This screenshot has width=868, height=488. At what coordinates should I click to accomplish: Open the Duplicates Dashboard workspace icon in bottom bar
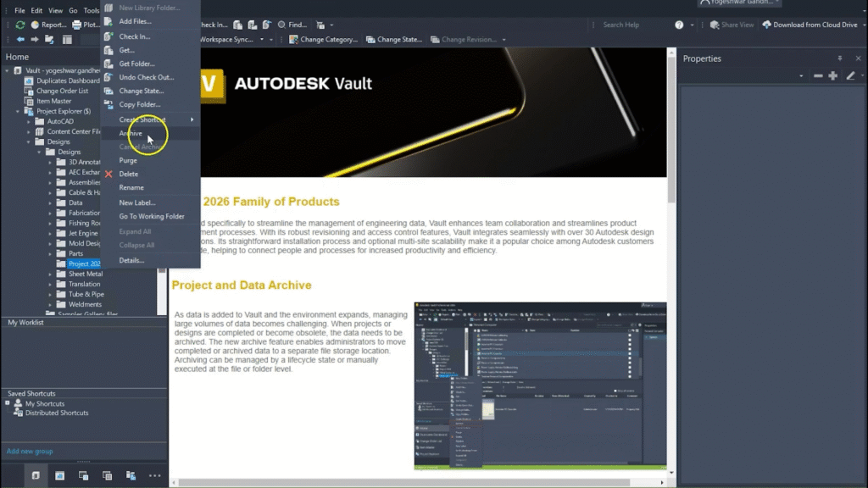(60, 476)
